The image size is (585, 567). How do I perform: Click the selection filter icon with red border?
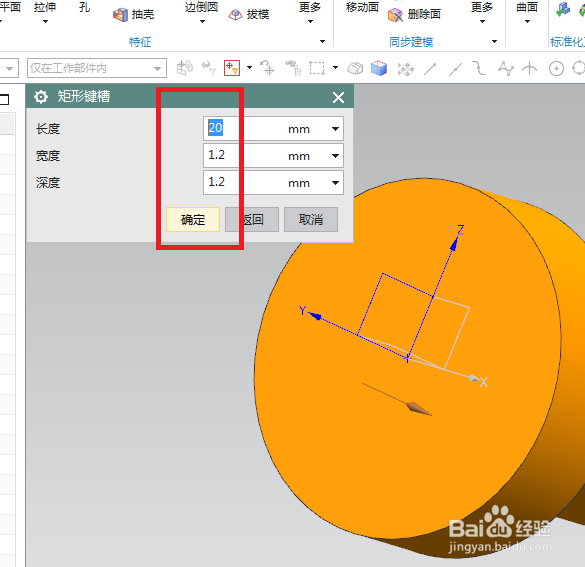point(232,68)
